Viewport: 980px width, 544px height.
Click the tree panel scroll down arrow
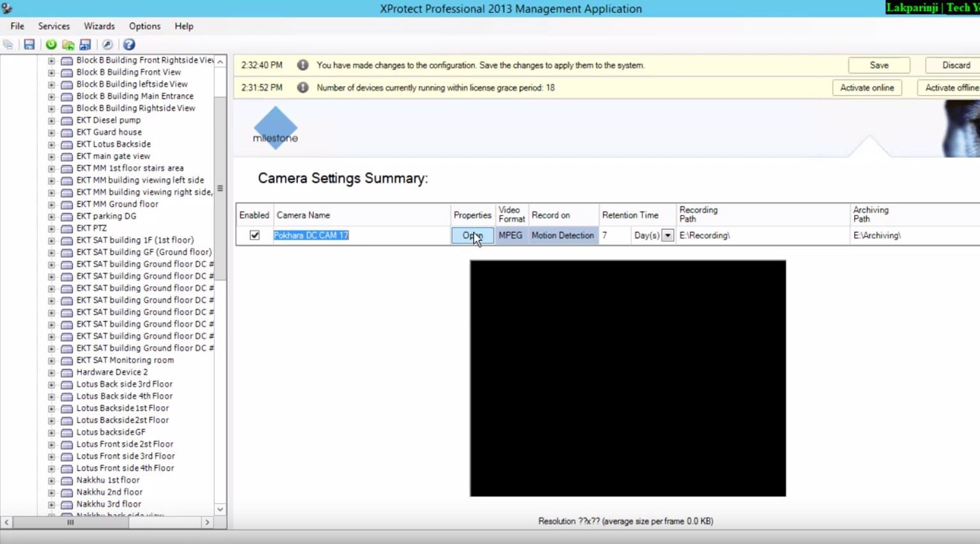point(220,509)
